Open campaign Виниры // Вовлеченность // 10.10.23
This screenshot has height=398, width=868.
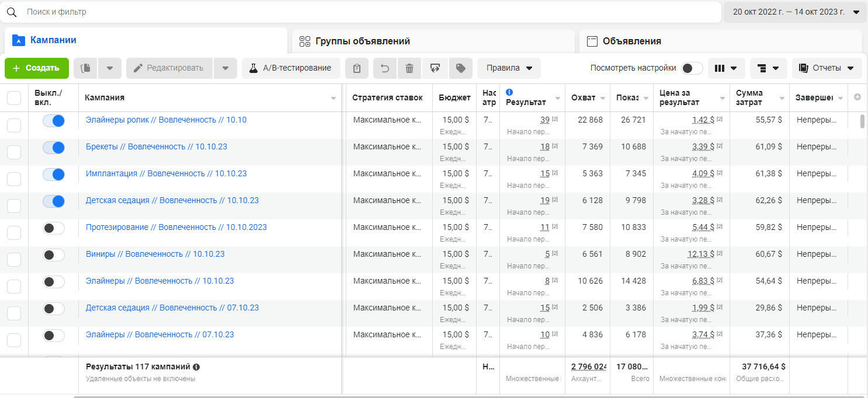tap(155, 254)
